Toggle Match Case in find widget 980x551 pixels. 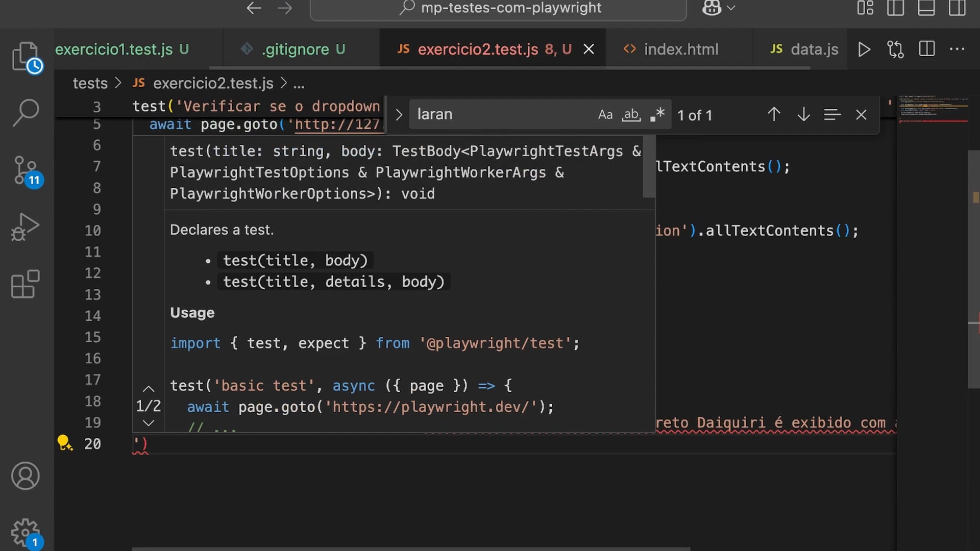[x=605, y=115]
